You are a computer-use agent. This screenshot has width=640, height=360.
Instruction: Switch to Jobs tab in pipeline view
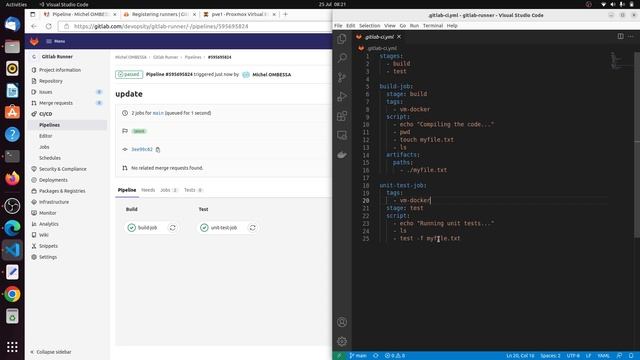pyautogui.click(x=169, y=190)
